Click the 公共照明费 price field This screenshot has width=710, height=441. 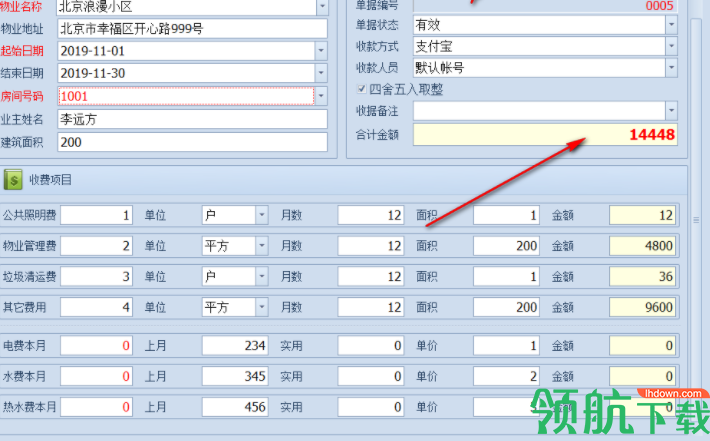tap(96, 215)
